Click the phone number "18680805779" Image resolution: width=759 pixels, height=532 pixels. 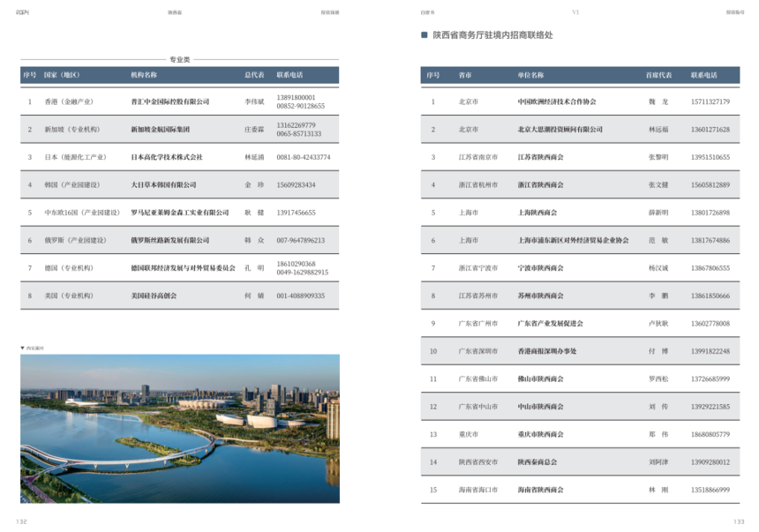[710, 434]
